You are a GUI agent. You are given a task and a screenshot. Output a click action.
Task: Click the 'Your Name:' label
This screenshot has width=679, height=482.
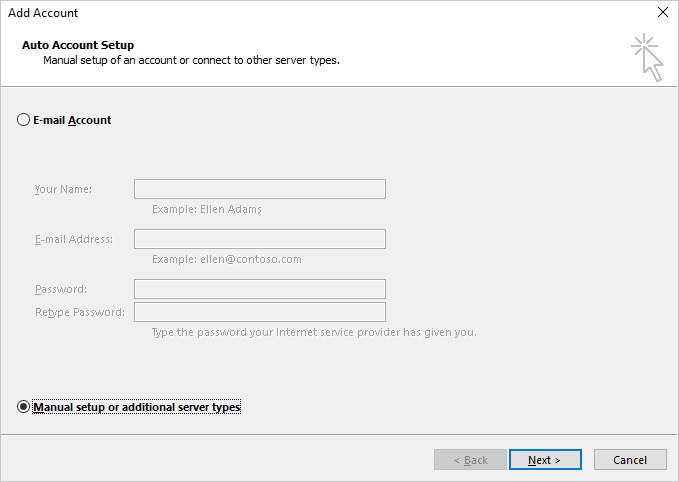point(63,189)
